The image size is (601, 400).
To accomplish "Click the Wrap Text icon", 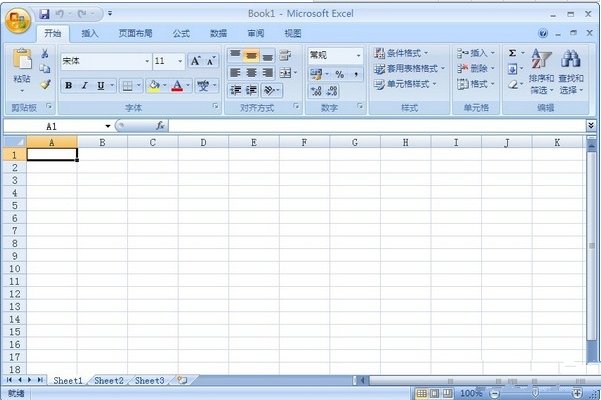I will click(x=285, y=55).
